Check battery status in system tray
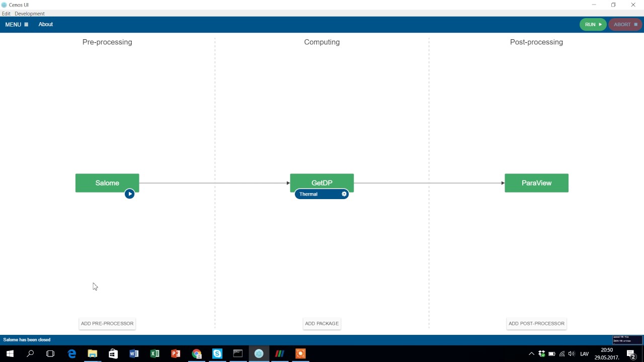The height and width of the screenshot is (362, 644). (552, 354)
